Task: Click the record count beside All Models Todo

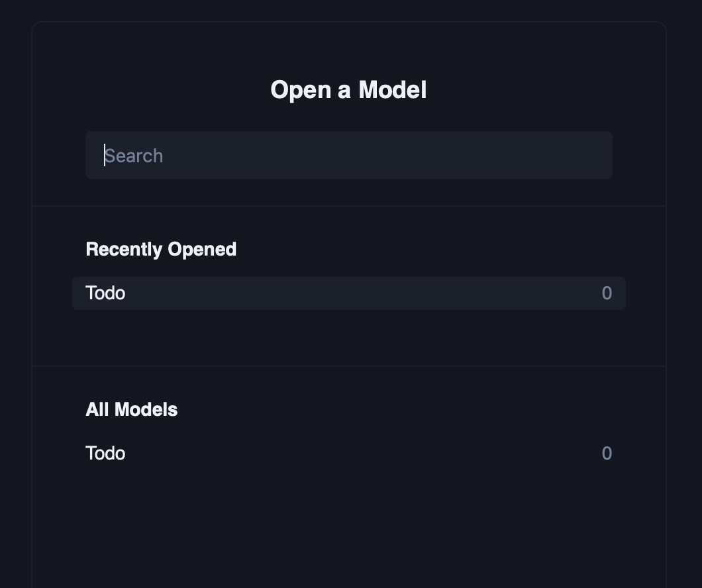Action: pyautogui.click(x=607, y=454)
